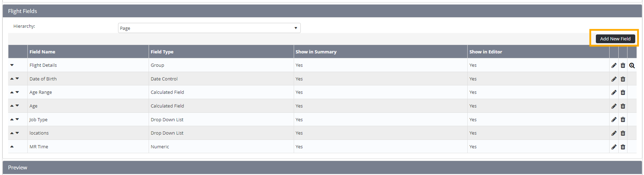644x175 pixels.
Task: Delete the locations field
Action: click(623, 133)
